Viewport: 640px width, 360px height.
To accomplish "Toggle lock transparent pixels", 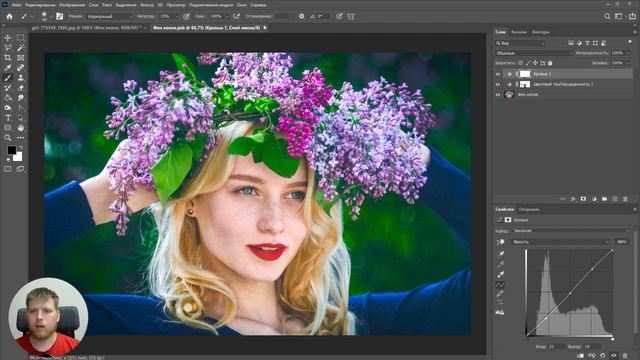I will click(x=520, y=63).
